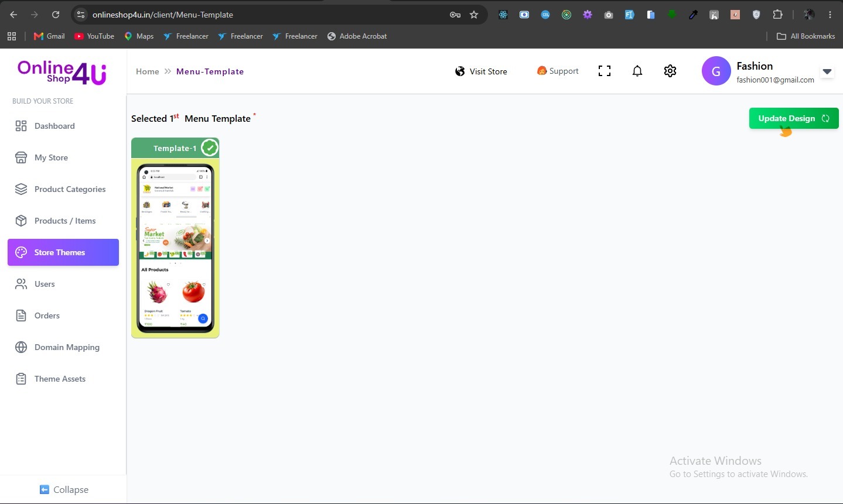Open Chrome extensions puzzle icon
Screen dimensions: 843x504
point(777,15)
